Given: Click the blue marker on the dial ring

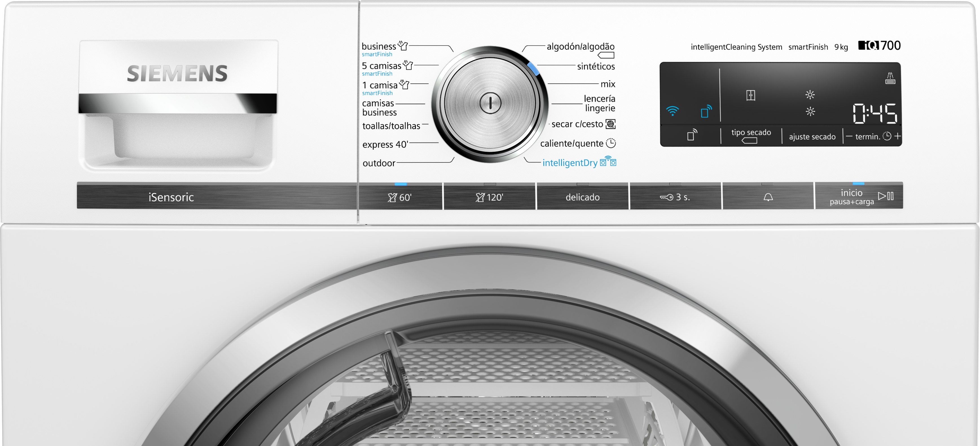Looking at the screenshot, I should (x=533, y=69).
